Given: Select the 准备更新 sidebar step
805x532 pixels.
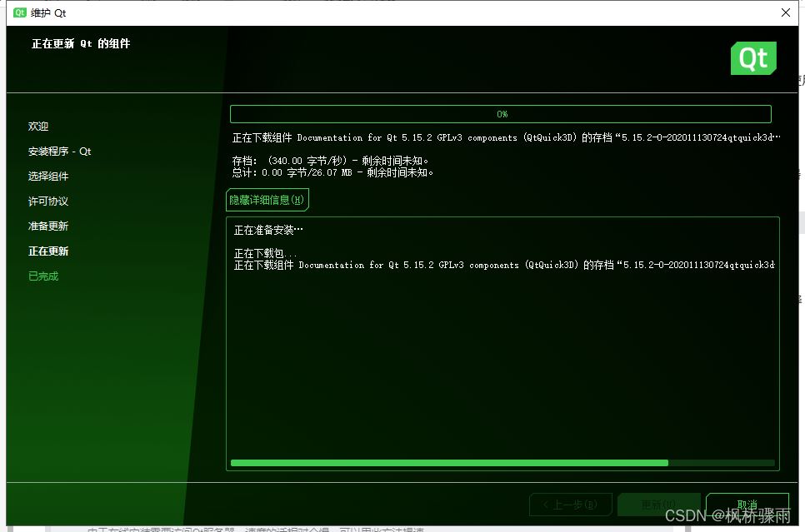Looking at the screenshot, I should click(48, 226).
